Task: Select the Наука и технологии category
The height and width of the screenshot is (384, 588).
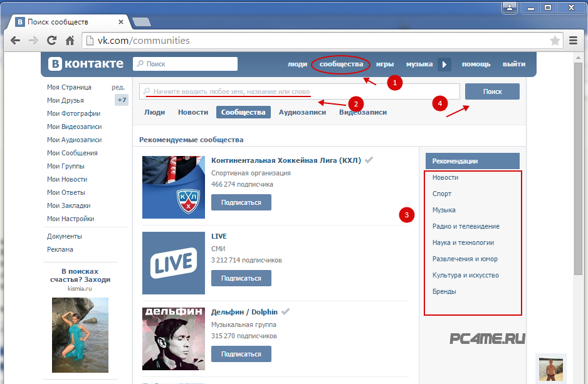Action: [463, 242]
